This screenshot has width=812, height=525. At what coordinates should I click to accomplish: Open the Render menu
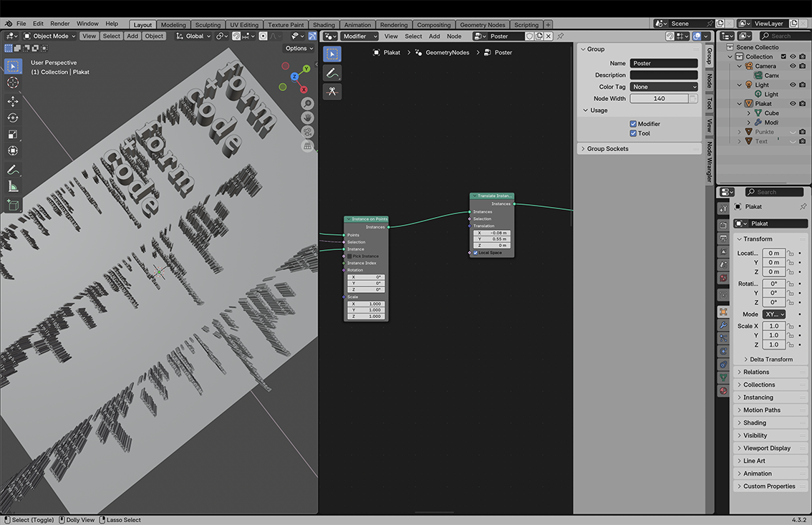coord(60,24)
